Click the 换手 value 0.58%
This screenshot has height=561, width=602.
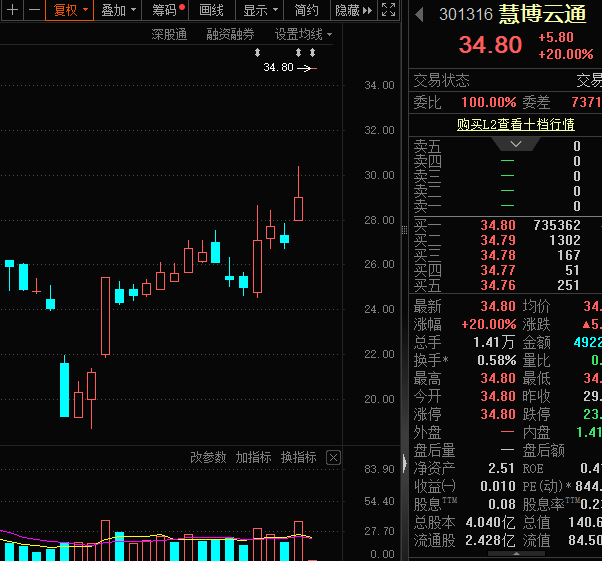pos(496,360)
